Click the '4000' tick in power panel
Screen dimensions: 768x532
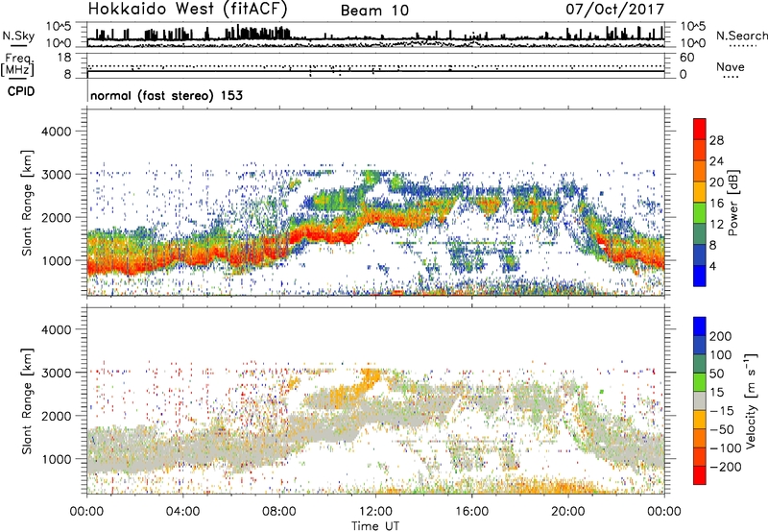56,132
